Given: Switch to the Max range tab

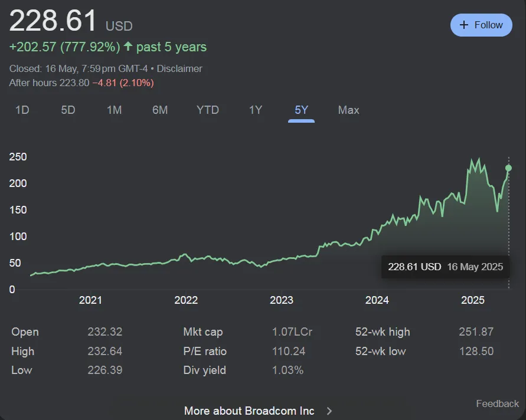Looking at the screenshot, I should pyautogui.click(x=348, y=110).
